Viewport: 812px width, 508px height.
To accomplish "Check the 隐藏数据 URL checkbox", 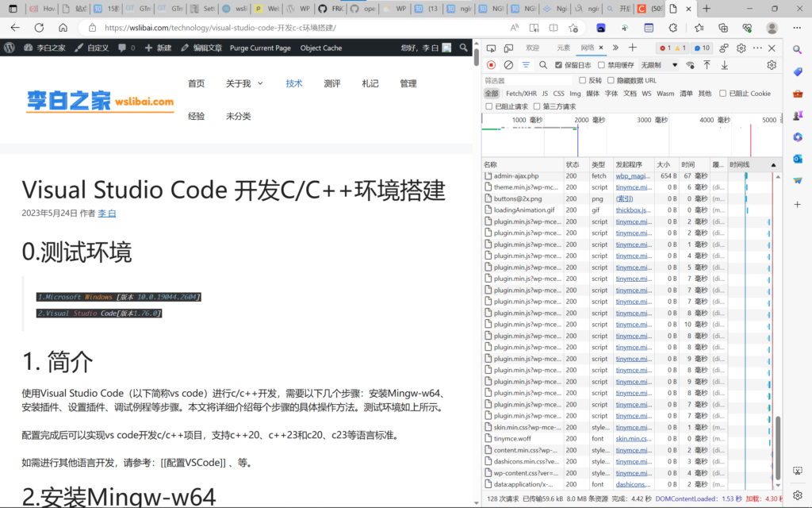I will pos(611,80).
